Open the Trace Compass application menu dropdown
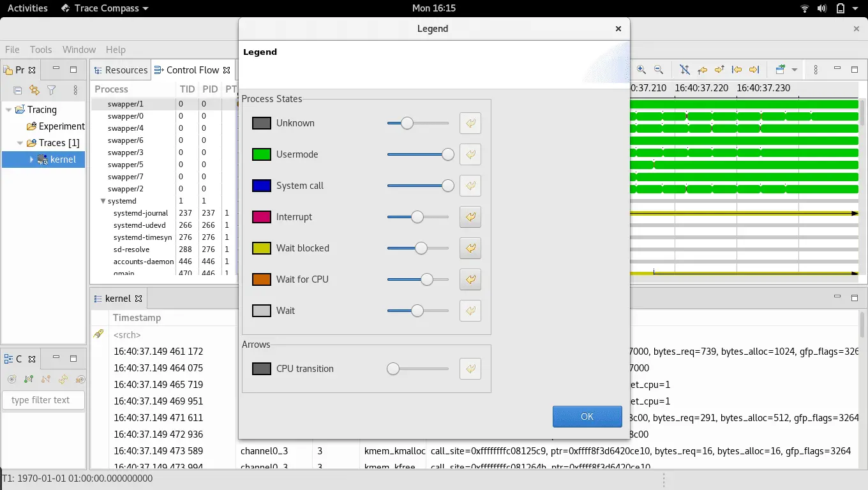Image resolution: width=868 pixels, height=490 pixels. click(x=105, y=8)
